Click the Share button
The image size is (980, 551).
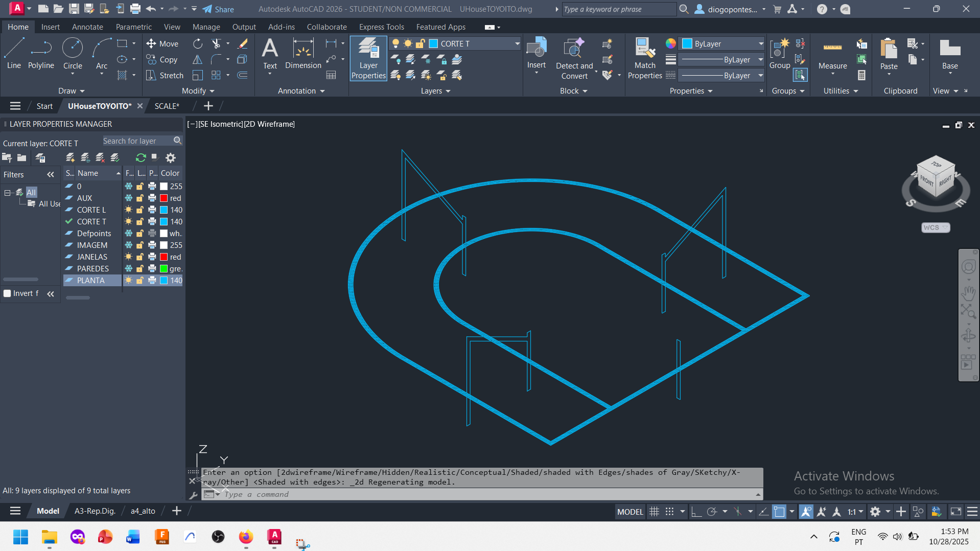(218, 9)
